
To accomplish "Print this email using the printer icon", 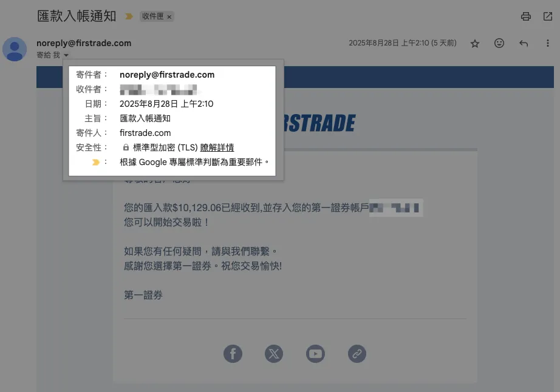I will tap(526, 16).
